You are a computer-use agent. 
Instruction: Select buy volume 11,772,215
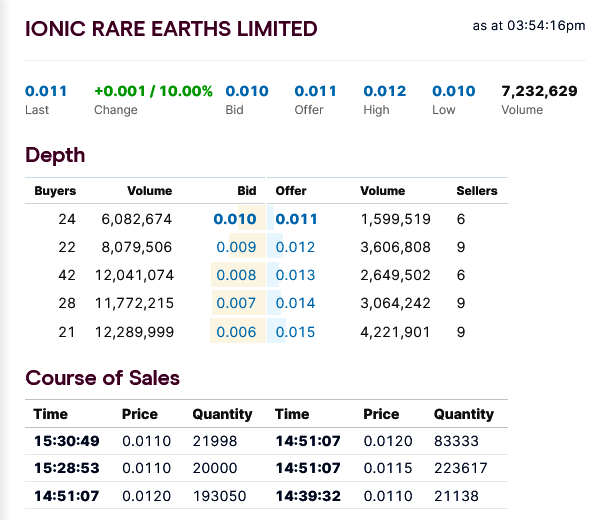click(134, 303)
